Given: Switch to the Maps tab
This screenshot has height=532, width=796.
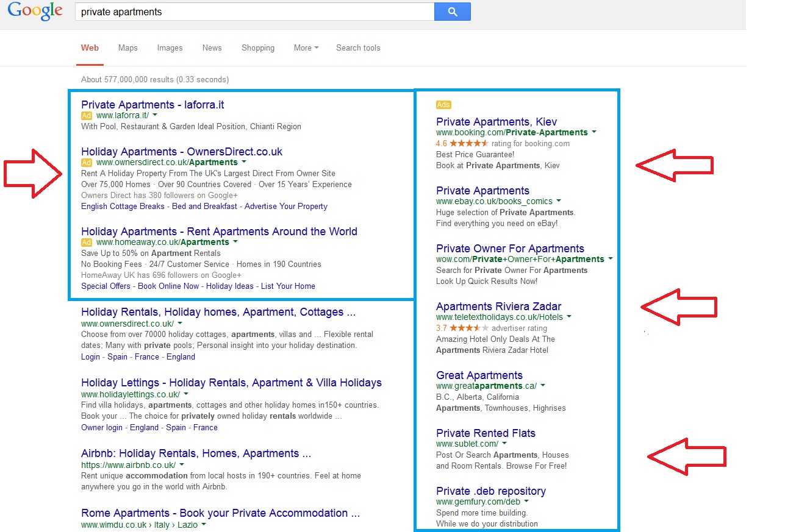Looking at the screenshot, I should pyautogui.click(x=127, y=48).
